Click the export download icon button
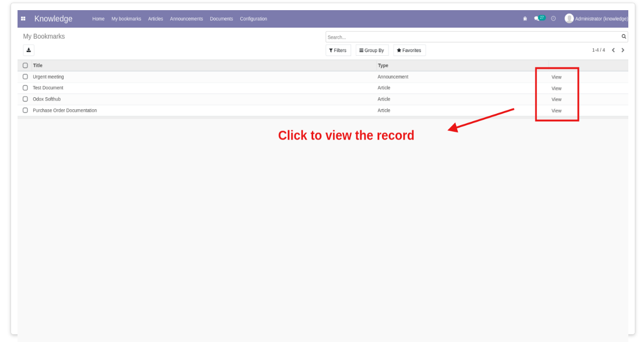The width and height of the screenshot is (644, 342). [29, 50]
